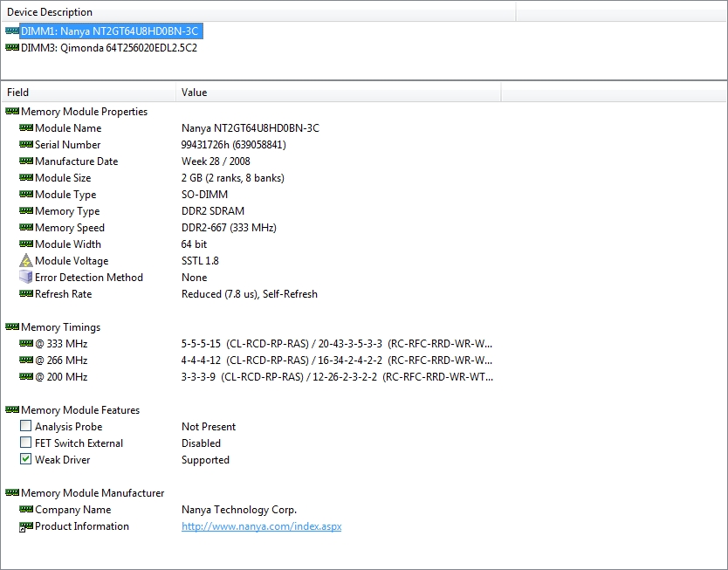The width and height of the screenshot is (728, 570).
Task: Click the memory chip icon beside DIMM1
Action: pyautogui.click(x=11, y=31)
